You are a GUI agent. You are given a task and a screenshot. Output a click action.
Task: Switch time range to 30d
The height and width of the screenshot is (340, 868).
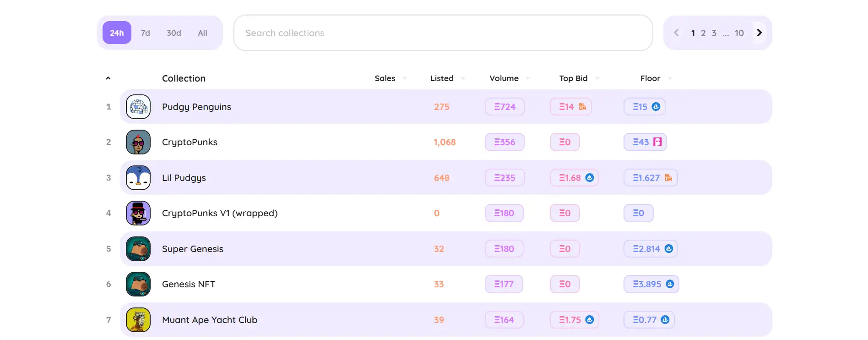point(174,33)
